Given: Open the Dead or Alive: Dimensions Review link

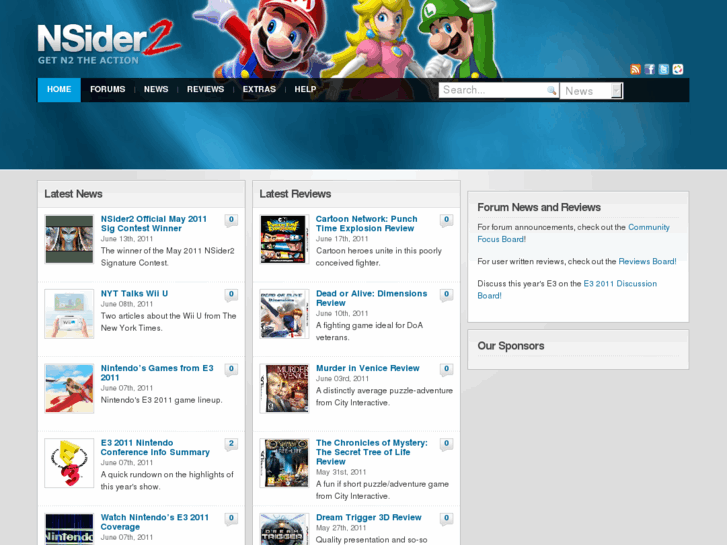Looking at the screenshot, I should coord(371,298).
